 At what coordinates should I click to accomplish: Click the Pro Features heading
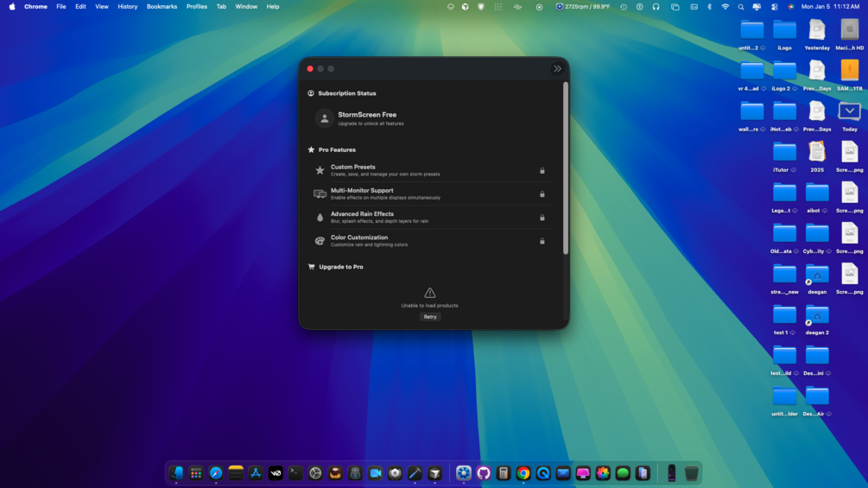click(x=337, y=150)
